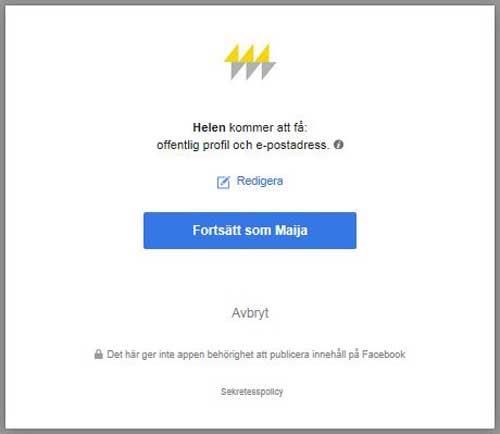Viewport: 500px width, 434px height.
Task: Click the bold Helen app name
Action: pyautogui.click(x=209, y=127)
